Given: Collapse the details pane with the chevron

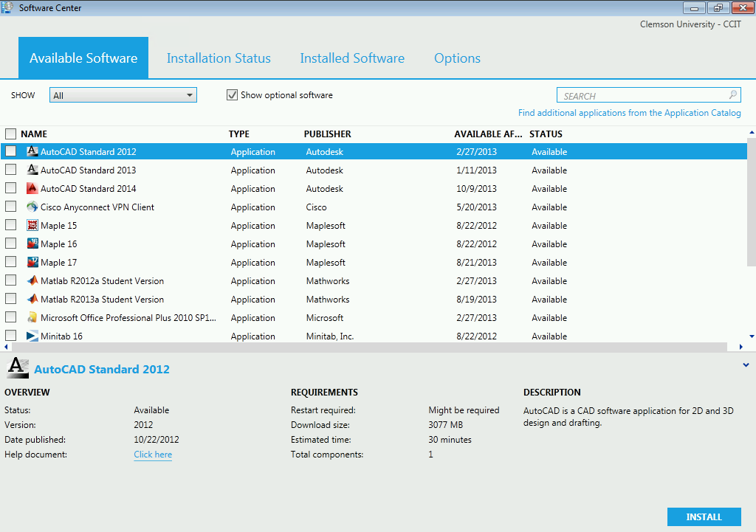Looking at the screenshot, I should 746,365.
